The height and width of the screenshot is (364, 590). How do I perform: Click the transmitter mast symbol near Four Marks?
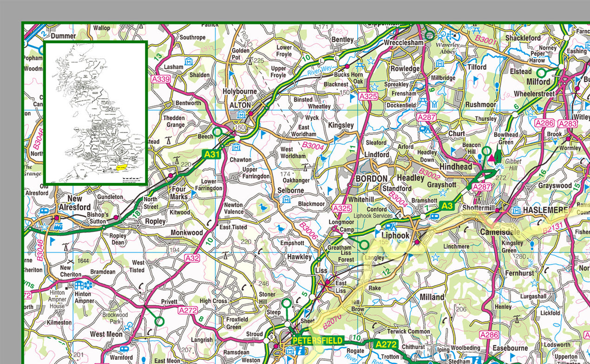coord(177,161)
